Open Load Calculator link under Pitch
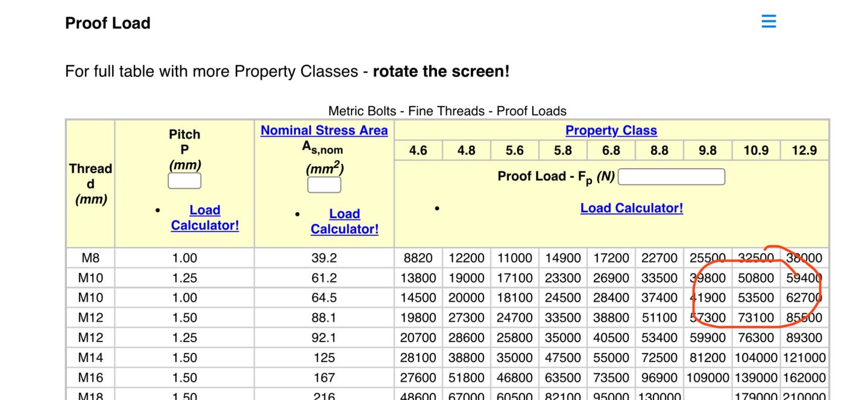The width and height of the screenshot is (868, 400). tap(205, 217)
